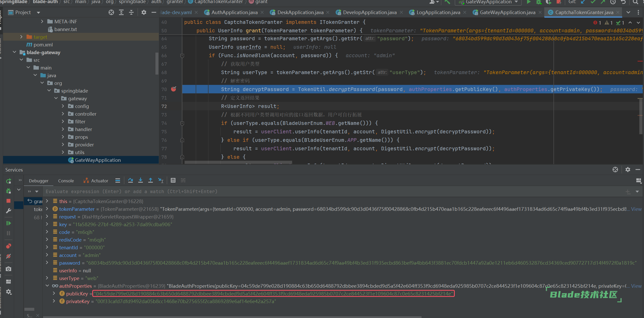Debug GateWayApplication with bug icon

[539, 2]
